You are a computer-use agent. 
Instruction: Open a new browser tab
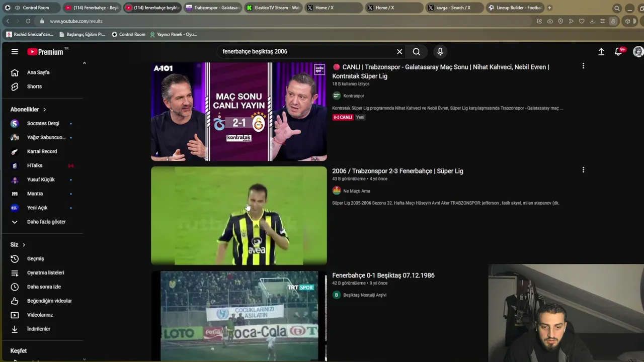click(x=549, y=8)
